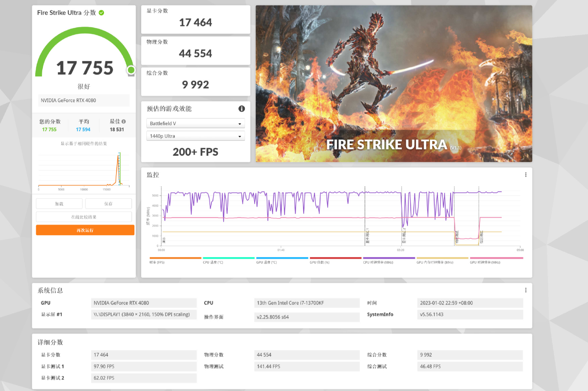Toggle the GPU 负载 (%) legend series
588x391 pixels.
click(x=336, y=260)
